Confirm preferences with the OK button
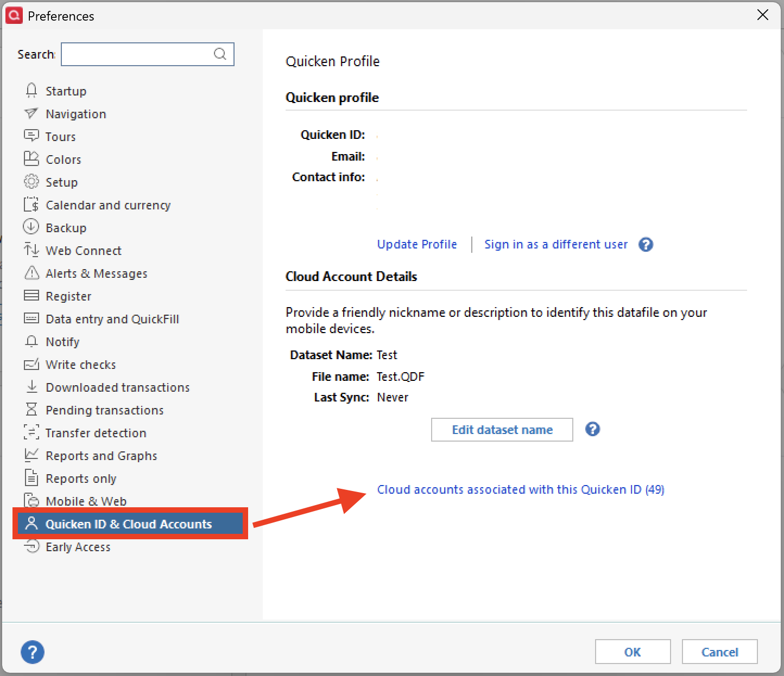The height and width of the screenshot is (676, 784). coord(633,652)
